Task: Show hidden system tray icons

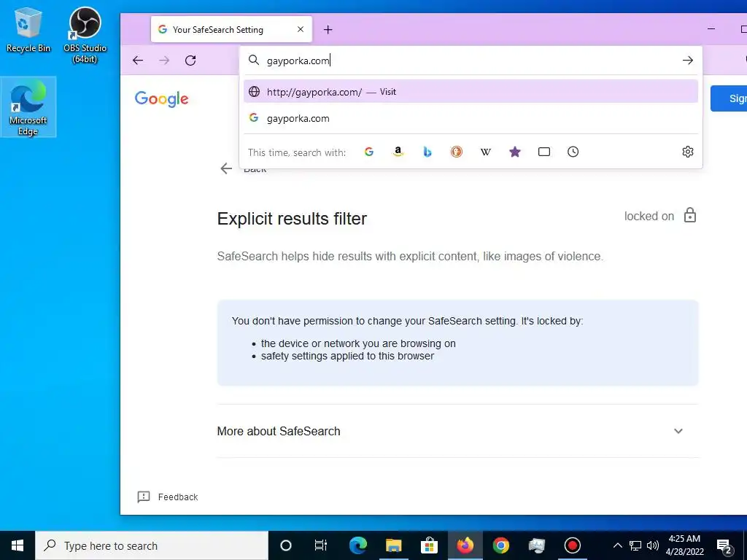Action: (617, 545)
